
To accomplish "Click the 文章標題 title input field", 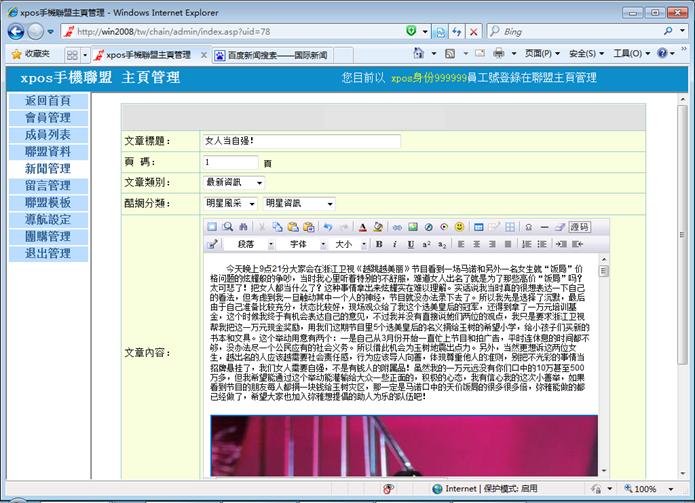I will pyautogui.click(x=300, y=142).
